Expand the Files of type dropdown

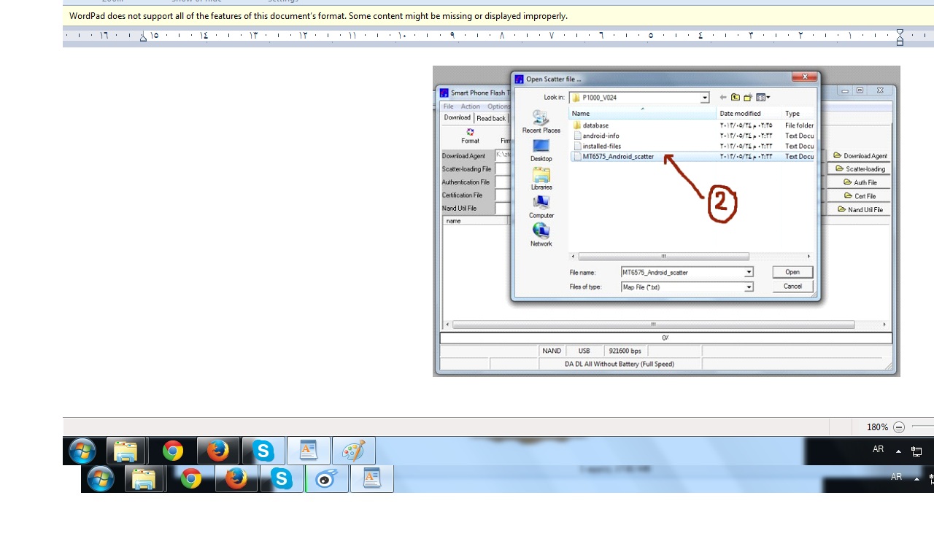click(x=749, y=287)
